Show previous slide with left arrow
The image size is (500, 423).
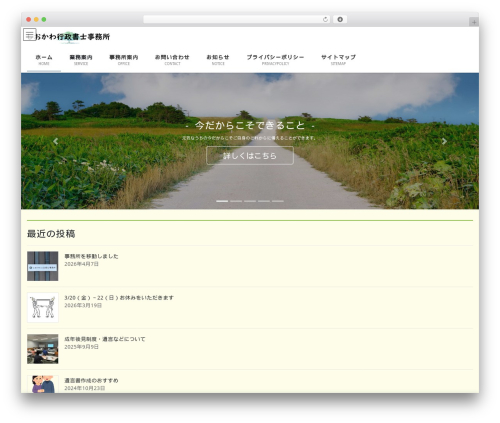(56, 141)
